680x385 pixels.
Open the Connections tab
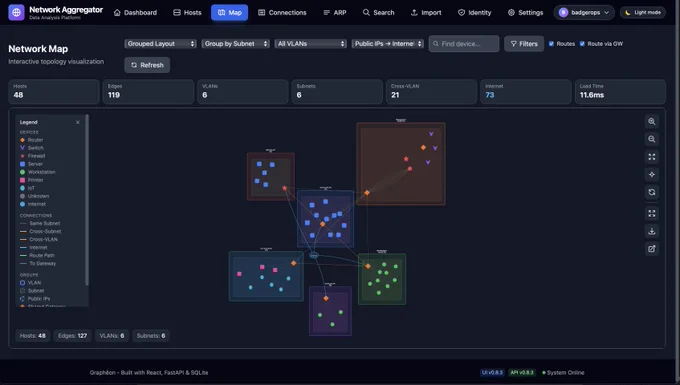(282, 13)
